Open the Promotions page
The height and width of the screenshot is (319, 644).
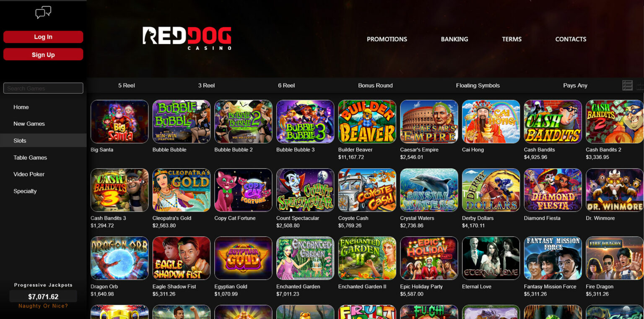387,39
